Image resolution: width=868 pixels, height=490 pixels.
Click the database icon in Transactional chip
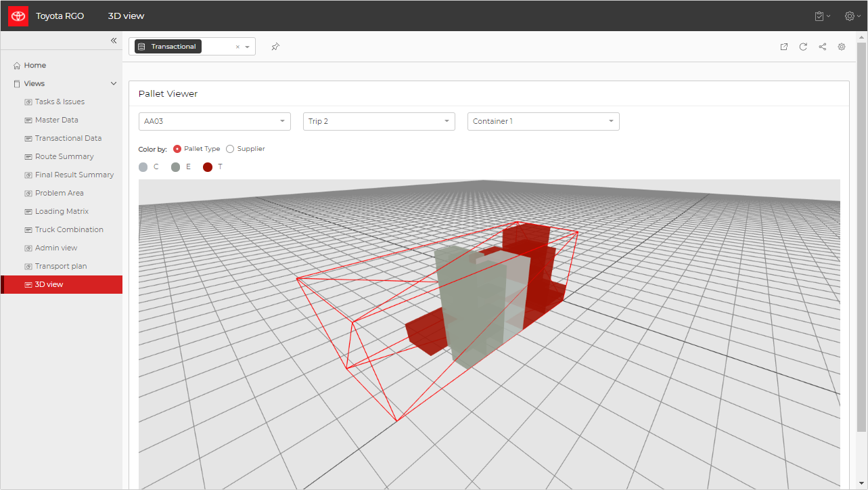141,47
